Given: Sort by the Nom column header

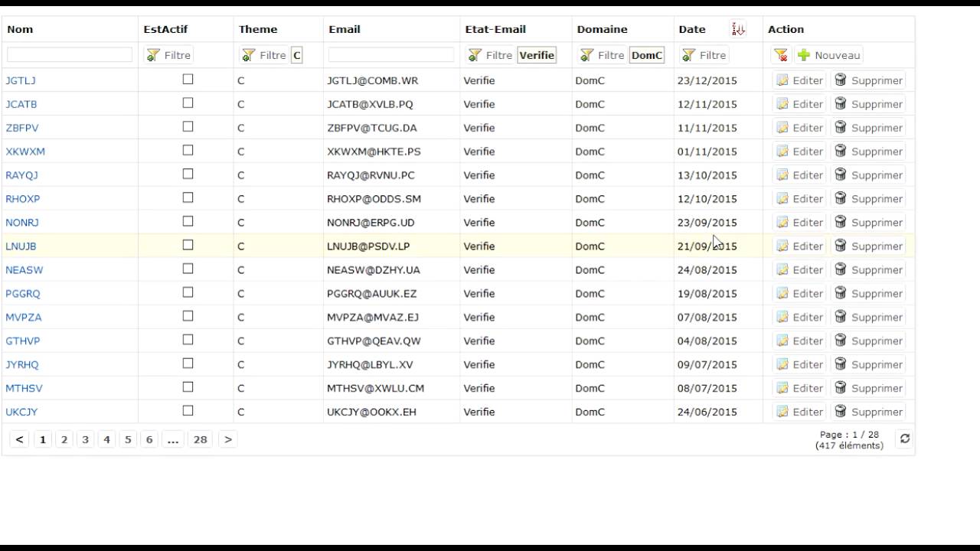Looking at the screenshot, I should tap(20, 29).
